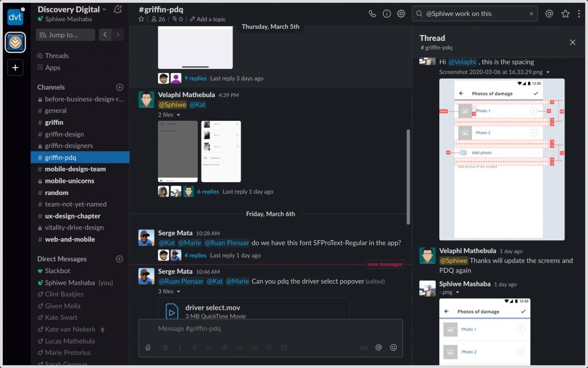The width and height of the screenshot is (588, 368).
Task: Expand the screenshot file dropdown in thread
Action: click(x=548, y=72)
